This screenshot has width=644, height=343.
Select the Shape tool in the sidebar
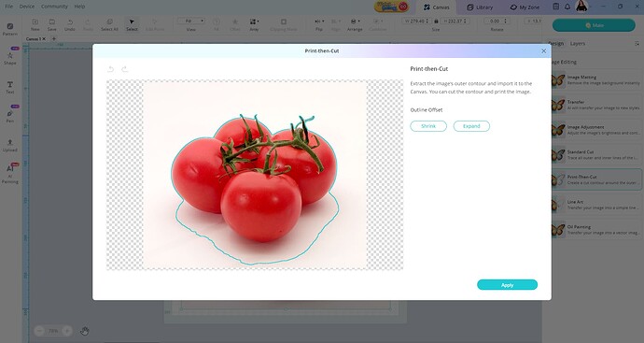click(x=10, y=57)
